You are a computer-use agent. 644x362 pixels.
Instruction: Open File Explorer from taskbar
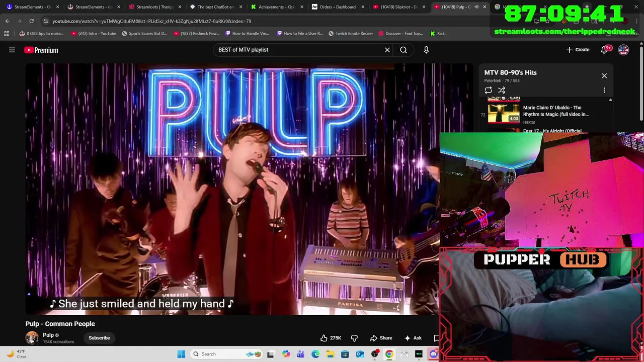tap(330, 354)
